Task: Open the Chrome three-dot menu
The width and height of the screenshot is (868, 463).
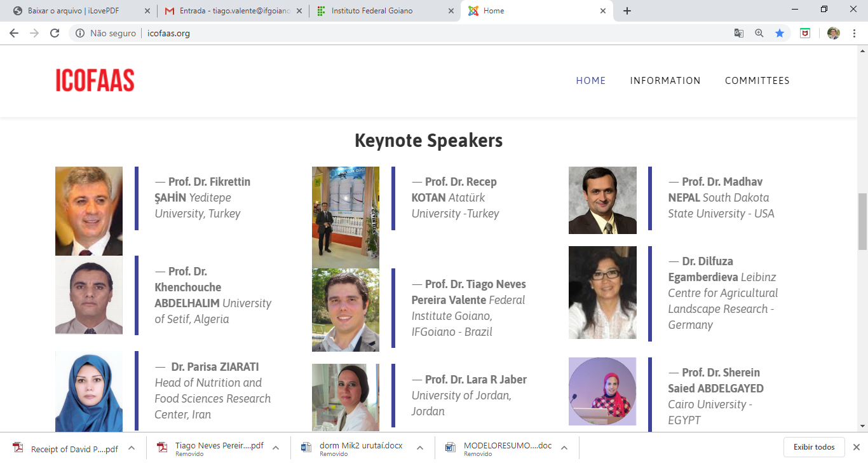Action: [x=854, y=34]
